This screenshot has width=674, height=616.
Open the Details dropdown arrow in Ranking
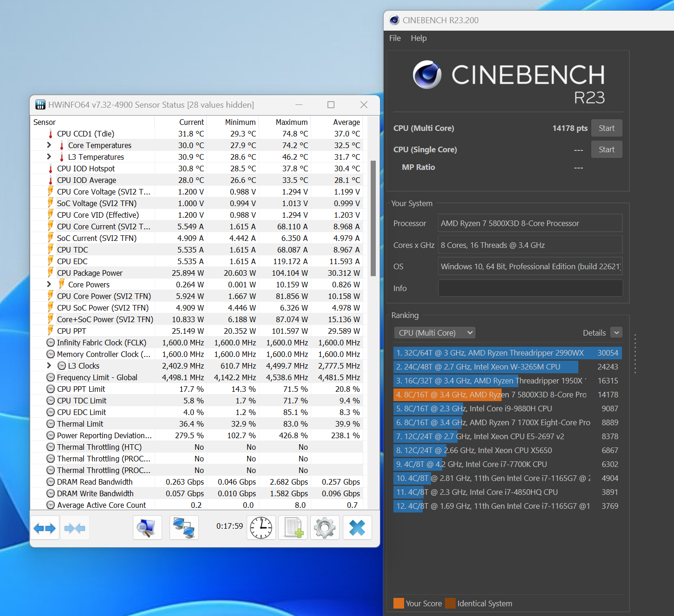616,332
